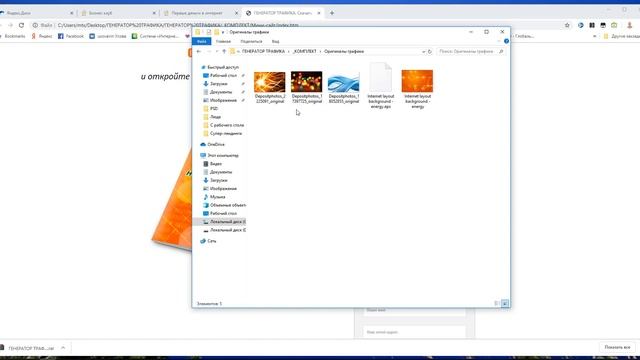Select Сеть in navigation pane
Viewport: 640px width, 360px height.
pos(211,241)
